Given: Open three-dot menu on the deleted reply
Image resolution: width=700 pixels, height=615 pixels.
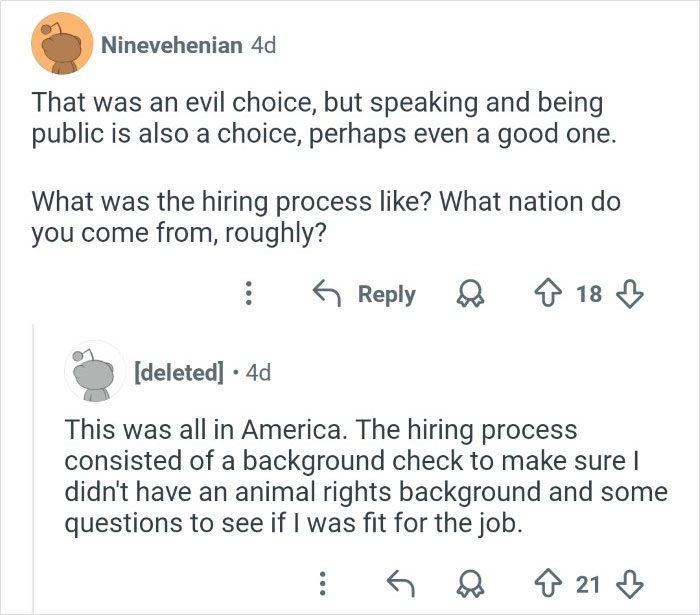Looking at the screenshot, I should [321, 581].
